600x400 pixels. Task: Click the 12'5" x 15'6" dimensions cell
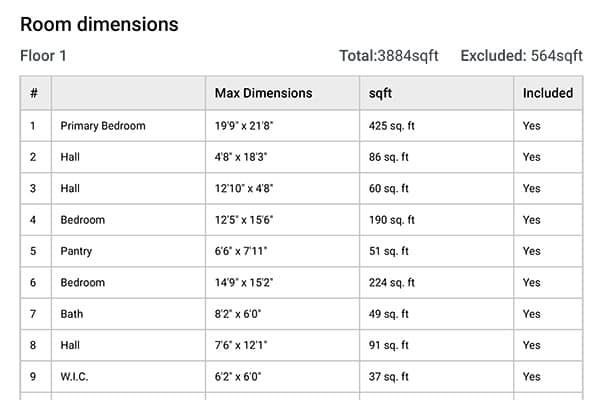click(243, 220)
